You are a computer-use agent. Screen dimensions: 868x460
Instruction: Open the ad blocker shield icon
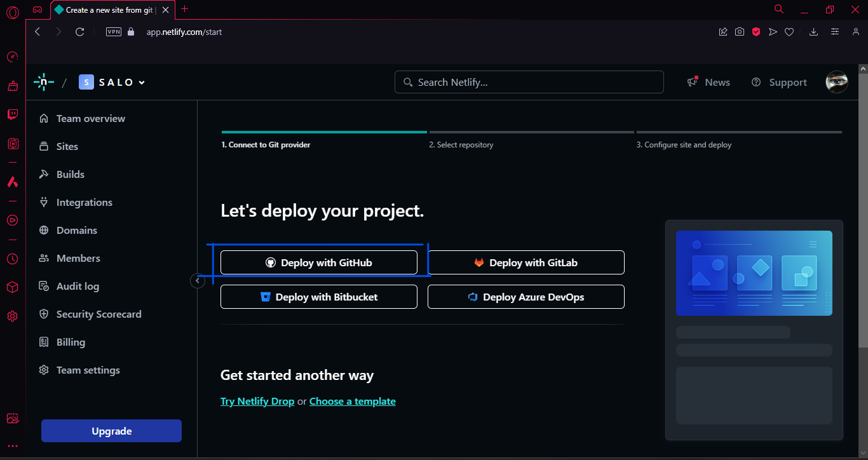(x=756, y=32)
